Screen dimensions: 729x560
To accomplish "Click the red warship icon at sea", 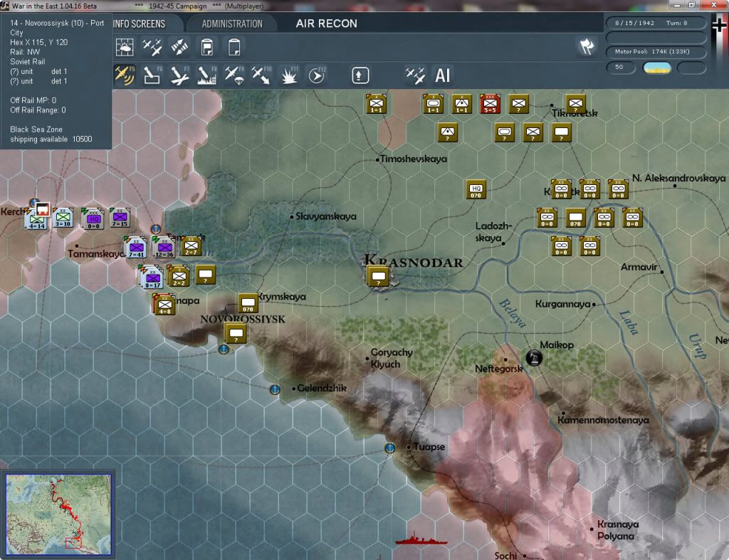I will coord(421,539).
